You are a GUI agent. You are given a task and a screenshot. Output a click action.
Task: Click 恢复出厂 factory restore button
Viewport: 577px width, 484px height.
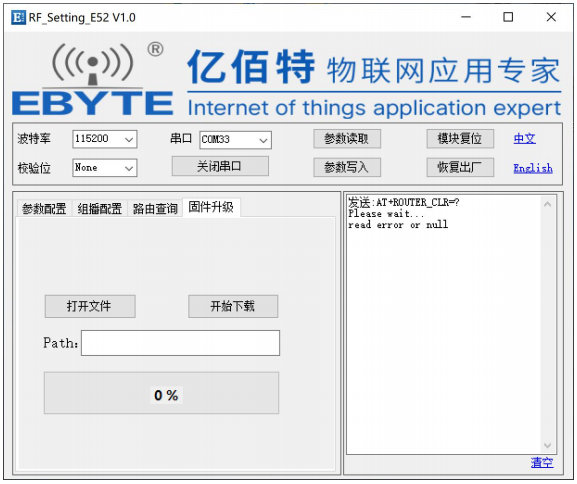(460, 167)
